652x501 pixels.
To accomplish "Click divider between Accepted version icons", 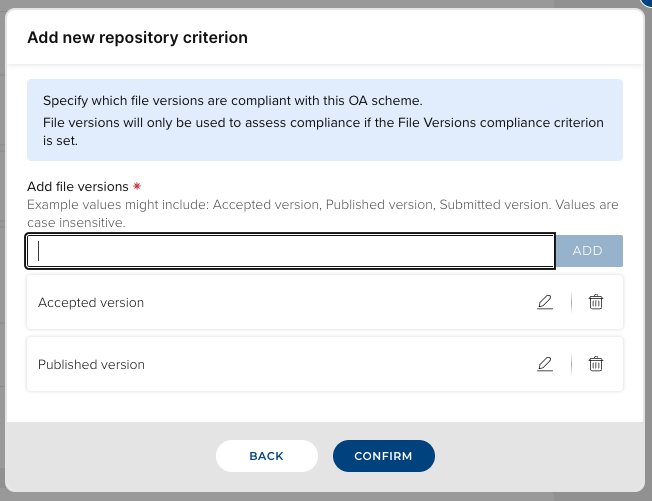I will (571, 302).
